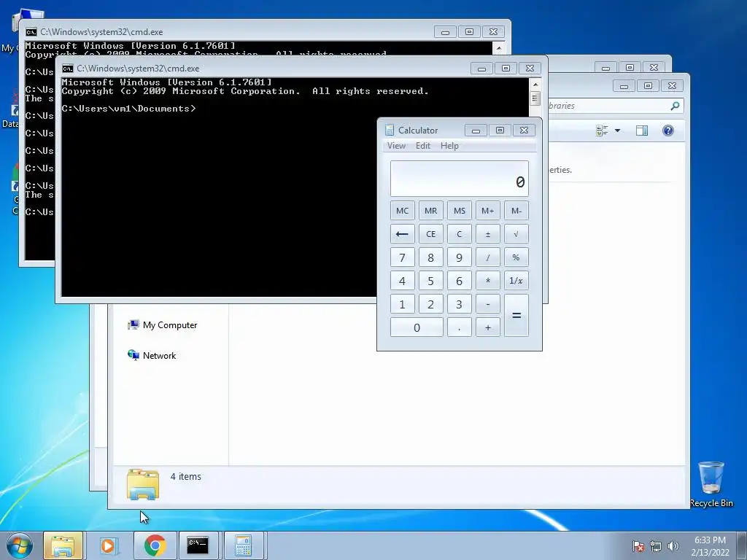Click the plus operator key
This screenshot has height=560, width=747.
(x=488, y=327)
